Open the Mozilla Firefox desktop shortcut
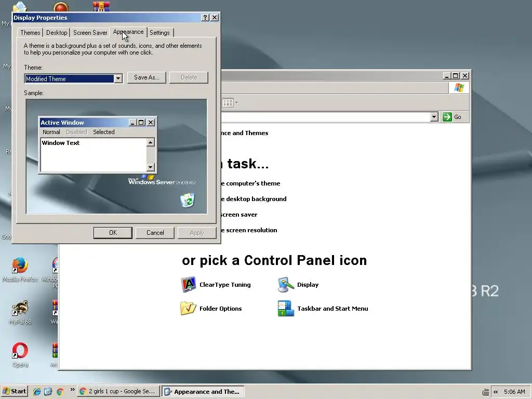 pyautogui.click(x=20, y=265)
